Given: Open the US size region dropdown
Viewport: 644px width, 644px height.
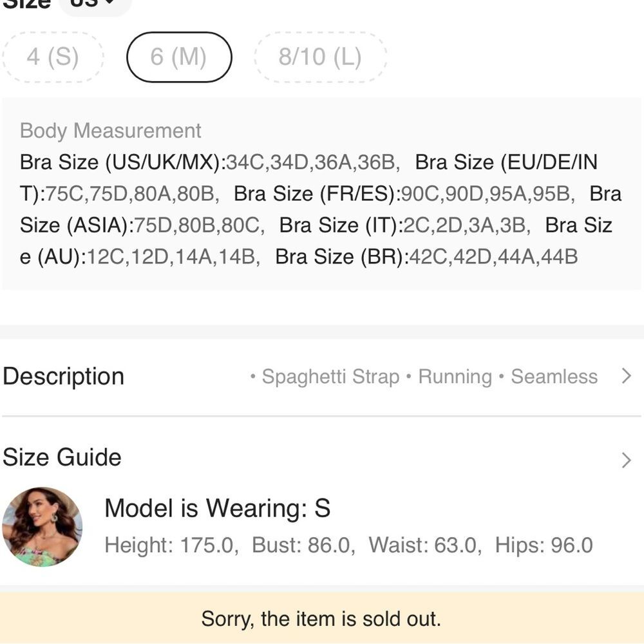Looking at the screenshot, I should (x=95, y=4).
